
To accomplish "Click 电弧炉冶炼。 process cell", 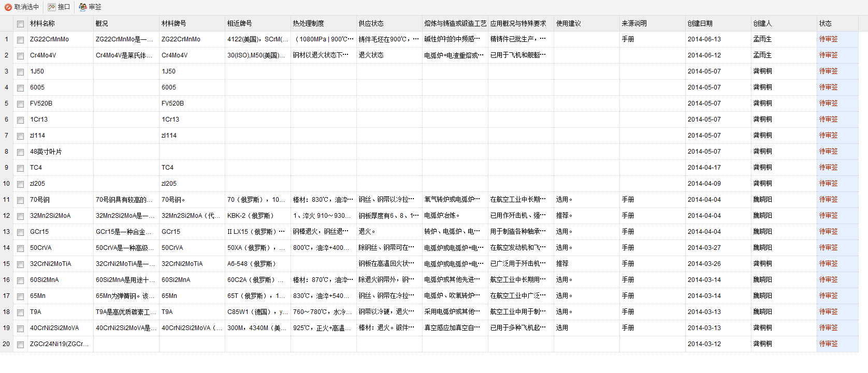I will point(455,216).
